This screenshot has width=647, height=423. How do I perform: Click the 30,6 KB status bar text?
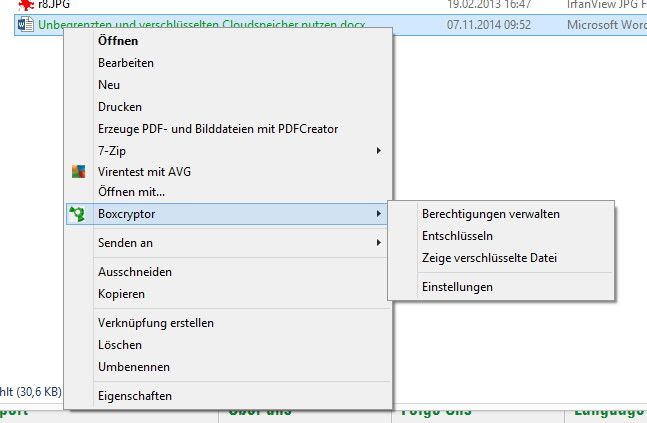click(30, 391)
